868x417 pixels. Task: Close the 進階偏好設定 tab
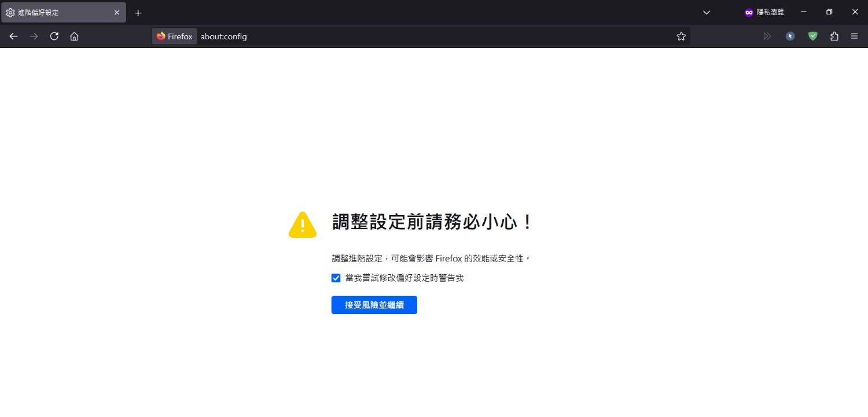point(117,12)
